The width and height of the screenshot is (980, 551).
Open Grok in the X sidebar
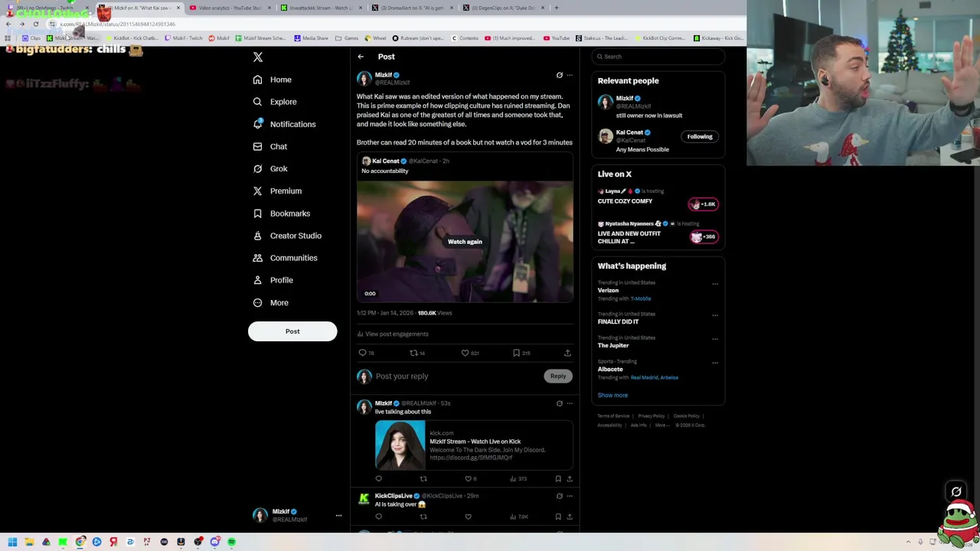coord(269,168)
